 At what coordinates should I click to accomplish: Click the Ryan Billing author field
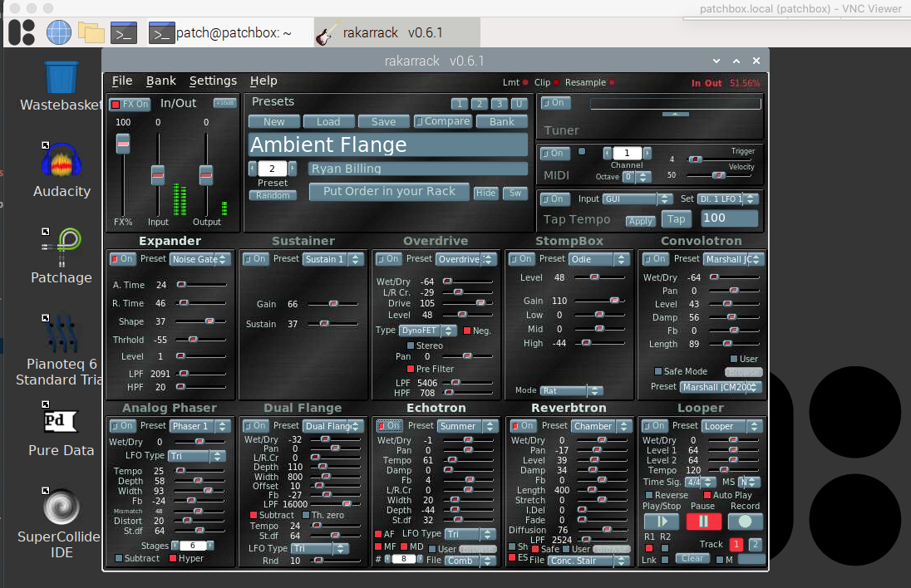[418, 169]
